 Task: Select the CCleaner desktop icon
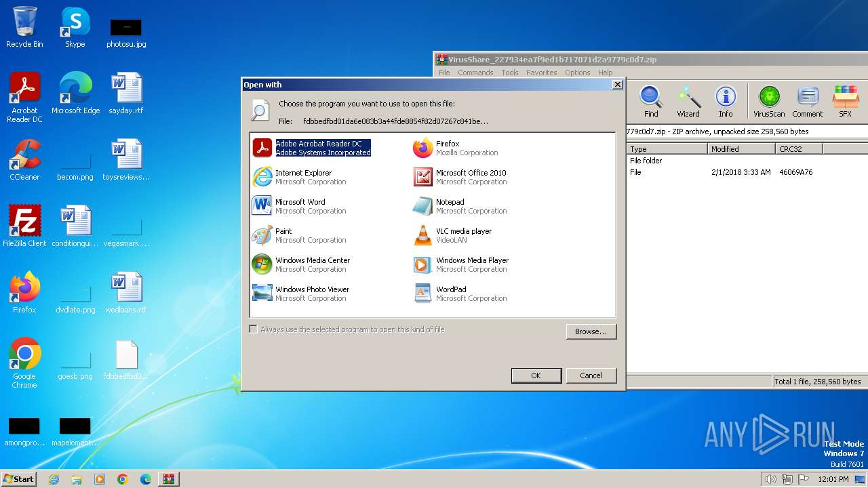(24, 160)
